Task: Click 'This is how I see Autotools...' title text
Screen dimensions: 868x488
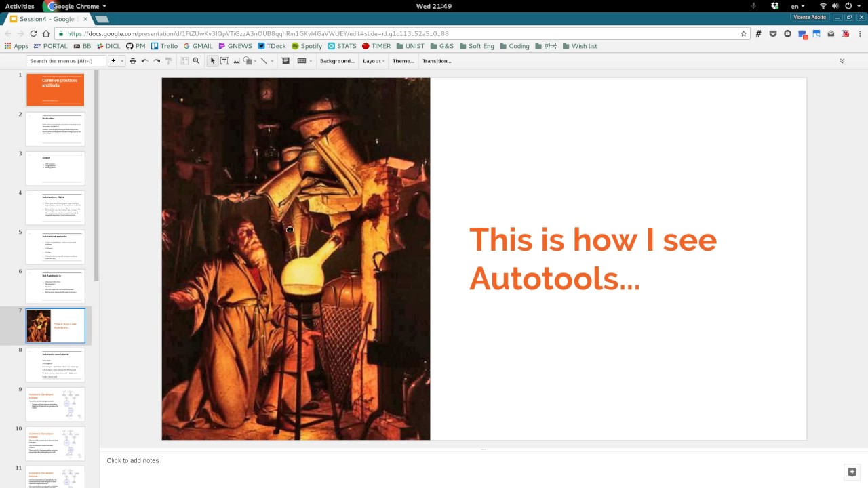Action: click(x=593, y=258)
